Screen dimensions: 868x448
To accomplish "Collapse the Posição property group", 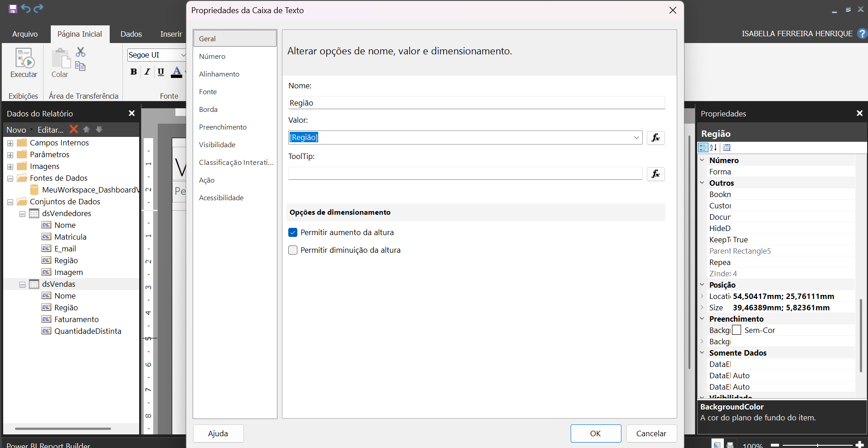I will 702,284.
